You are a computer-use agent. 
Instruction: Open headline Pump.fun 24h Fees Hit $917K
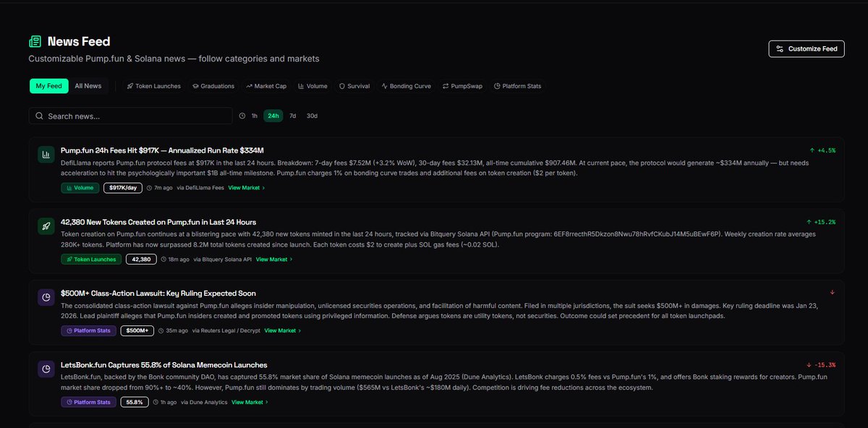pyautogui.click(x=162, y=150)
